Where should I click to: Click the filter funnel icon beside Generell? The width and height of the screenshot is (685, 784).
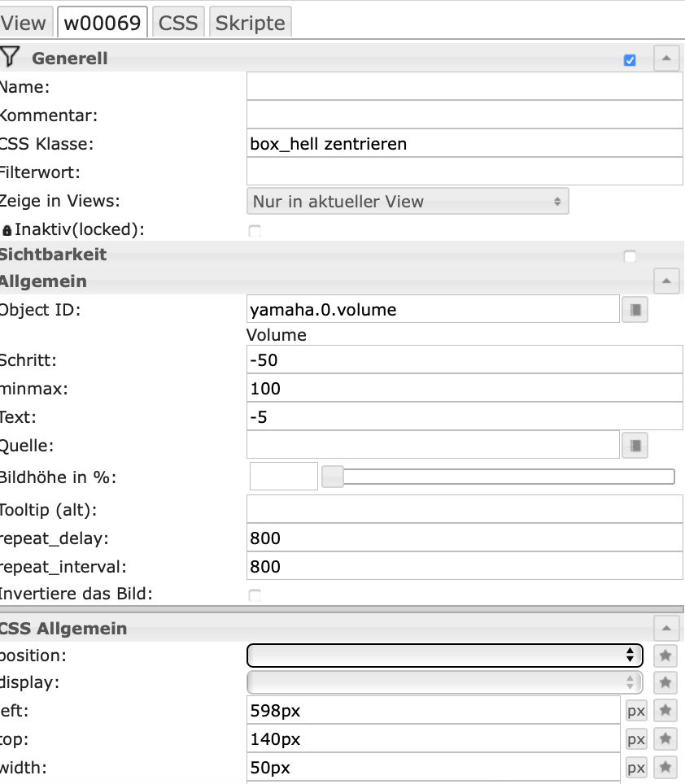point(9,57)
